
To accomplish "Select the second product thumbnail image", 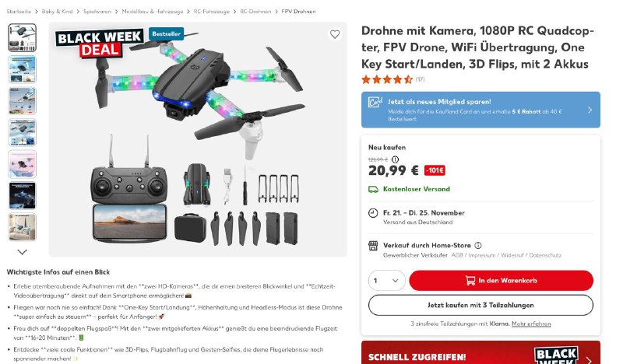I will click(23, 69).
